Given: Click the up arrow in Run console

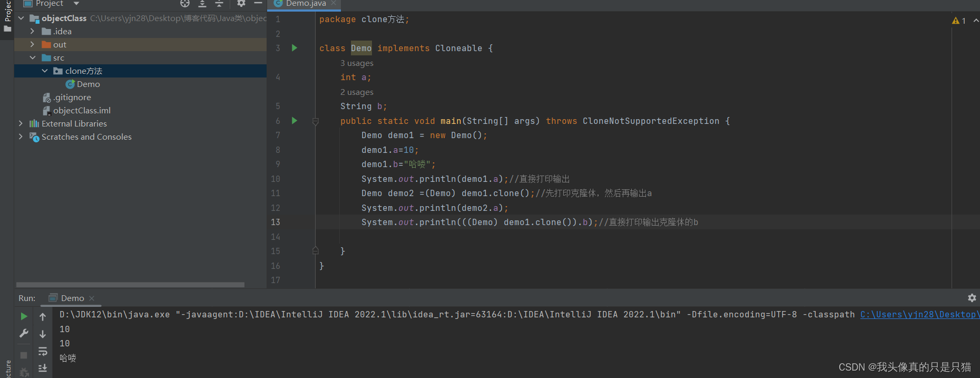Looking at the screenshot, I should click(43, 317).
